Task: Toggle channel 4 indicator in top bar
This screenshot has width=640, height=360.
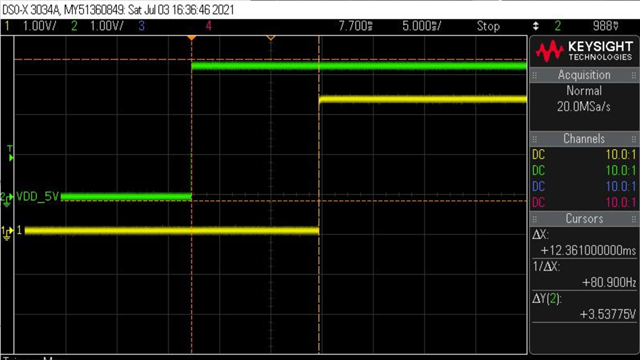Action: click(209, 26)
